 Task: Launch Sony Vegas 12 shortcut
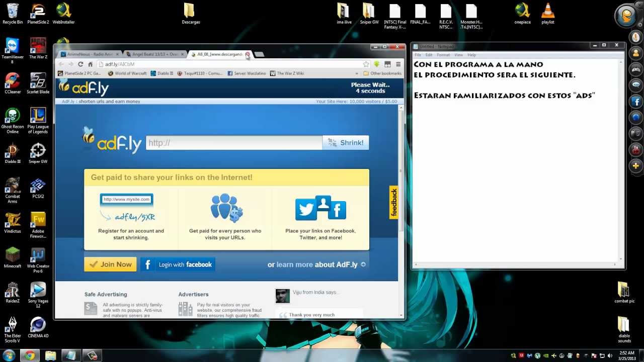click(x=38, y=295)
